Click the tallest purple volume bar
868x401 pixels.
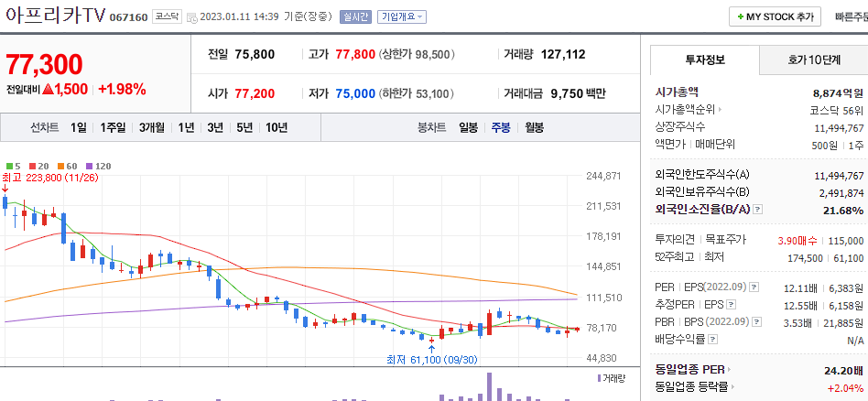point(489,386)
